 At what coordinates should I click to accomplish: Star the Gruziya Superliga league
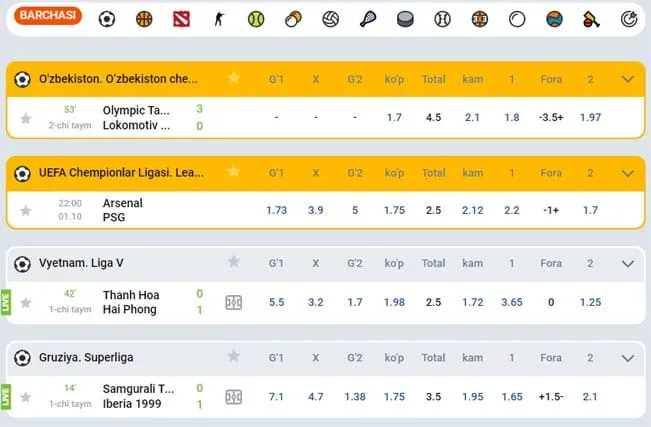(234, 357)
